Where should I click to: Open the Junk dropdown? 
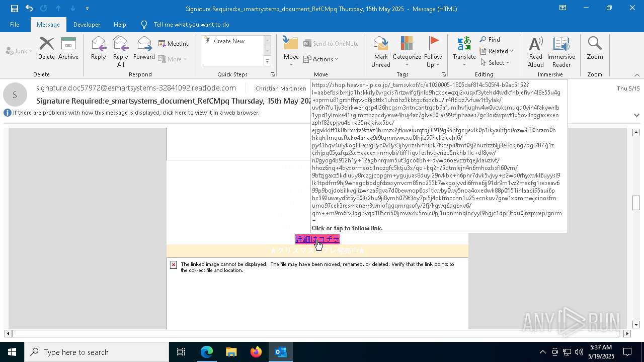tap(19, 51)
